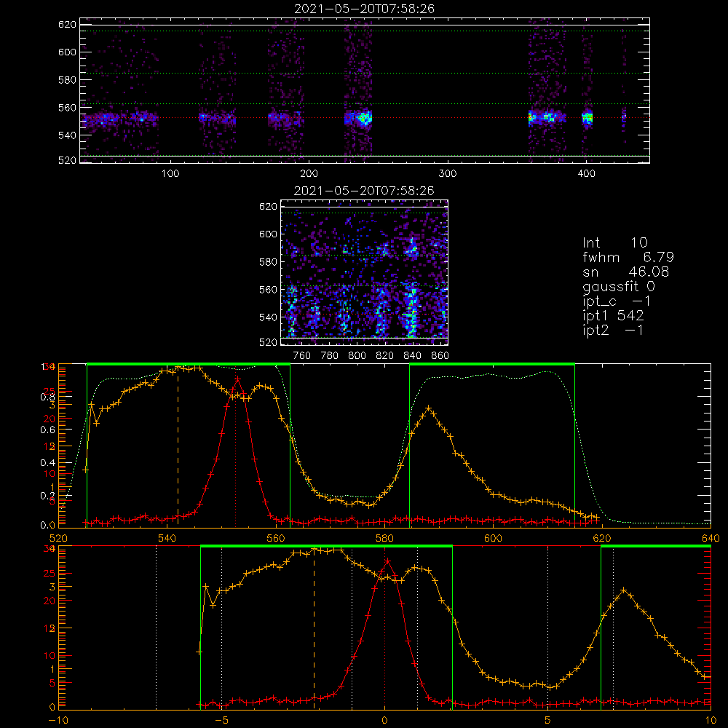Click x-axis label 560 under the third profile plot
This screenshot has height=728, width=728.
click(276, 539)
